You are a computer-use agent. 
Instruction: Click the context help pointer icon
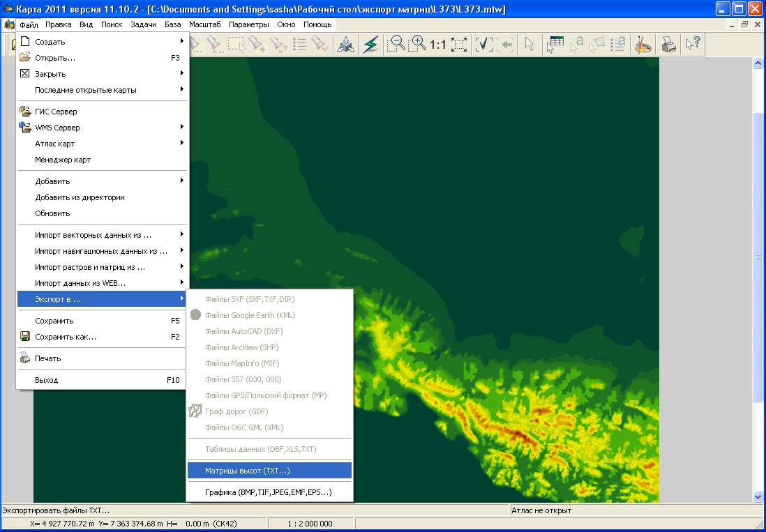click(693, 45)
